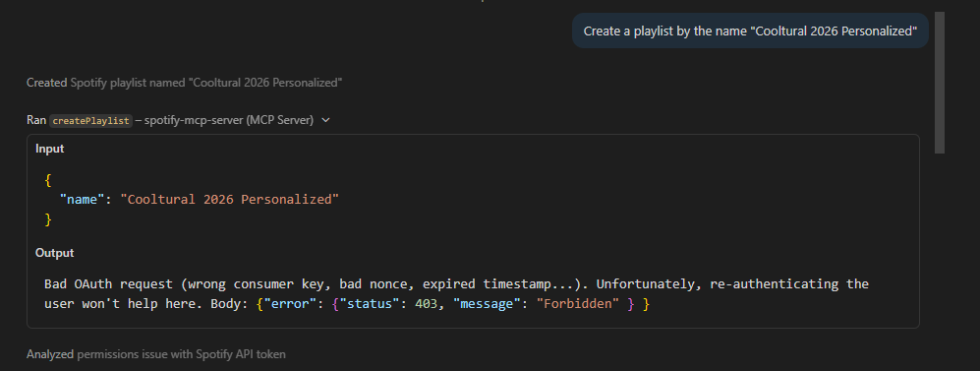This screenshot has height=371, width=980.
Task: Click the Output heading
Action: pyautogui.click(x=54, y=253)
